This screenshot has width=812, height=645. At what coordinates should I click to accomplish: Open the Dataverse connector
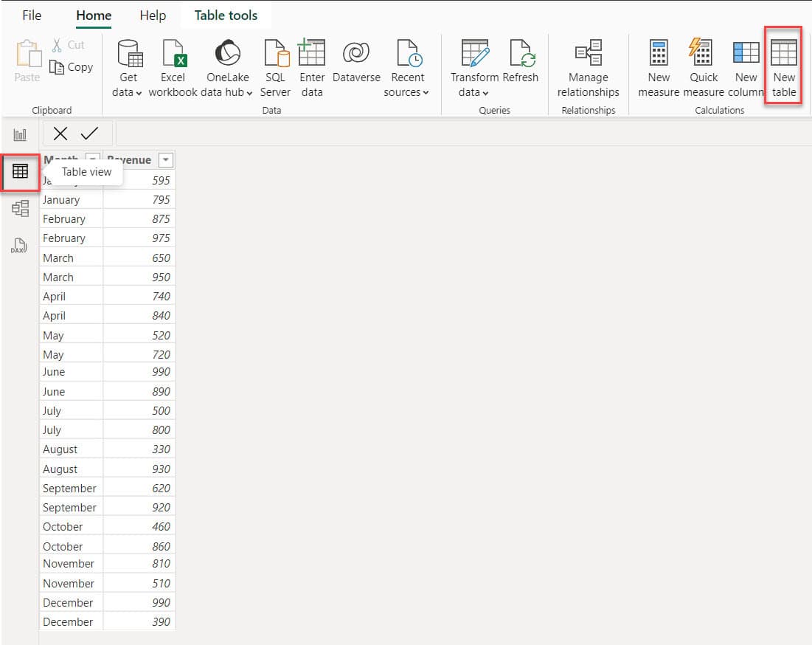click(356, 61)
